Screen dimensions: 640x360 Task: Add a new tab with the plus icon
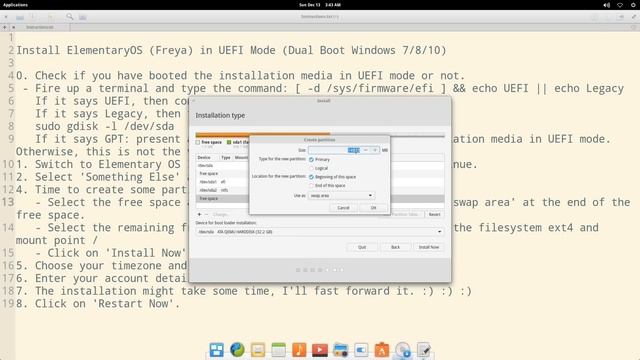[x=4, y=27]
